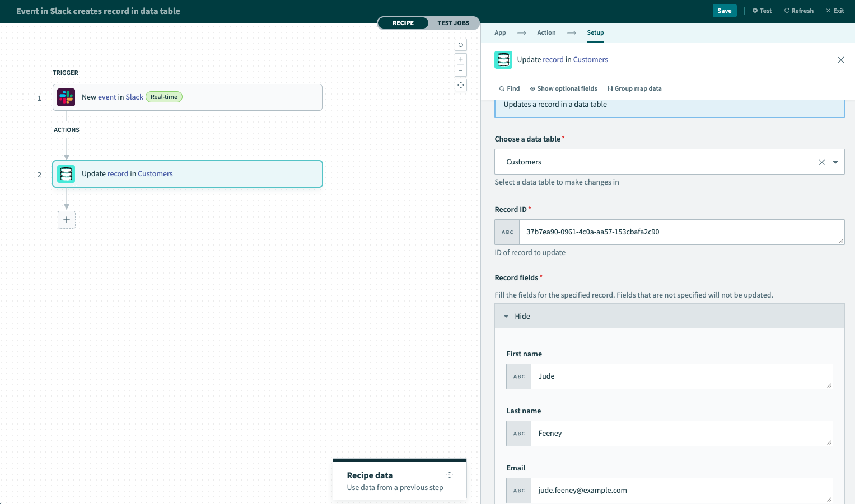Click the undo icon on canvas controls
This screenshot has height=504, width=855.
pos(461,45)
